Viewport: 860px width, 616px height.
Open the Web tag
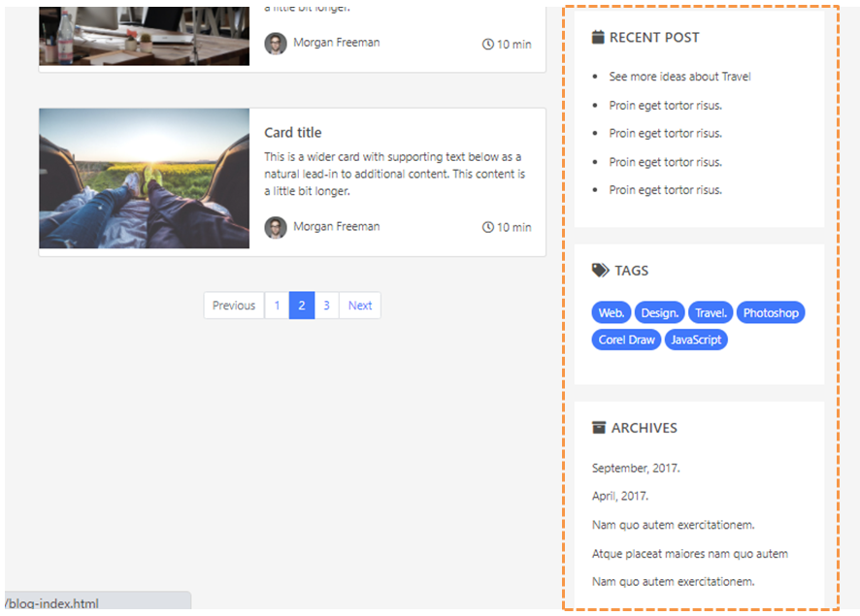click(611, 313)
